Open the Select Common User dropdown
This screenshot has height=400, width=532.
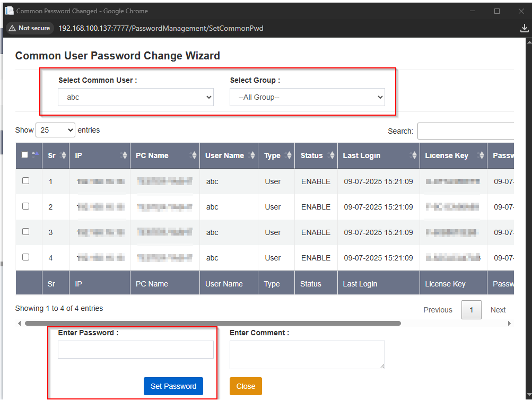pos(135,97)
